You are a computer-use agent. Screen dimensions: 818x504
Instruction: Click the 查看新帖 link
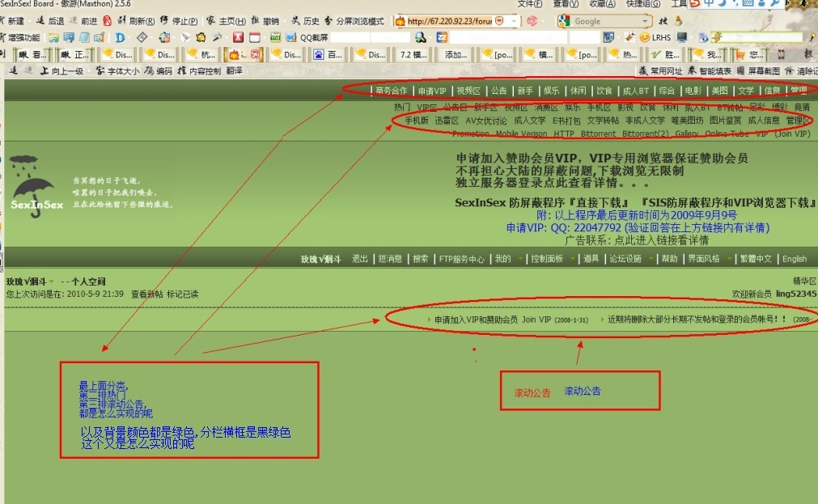pyautogui.click(x=146, y=294)
